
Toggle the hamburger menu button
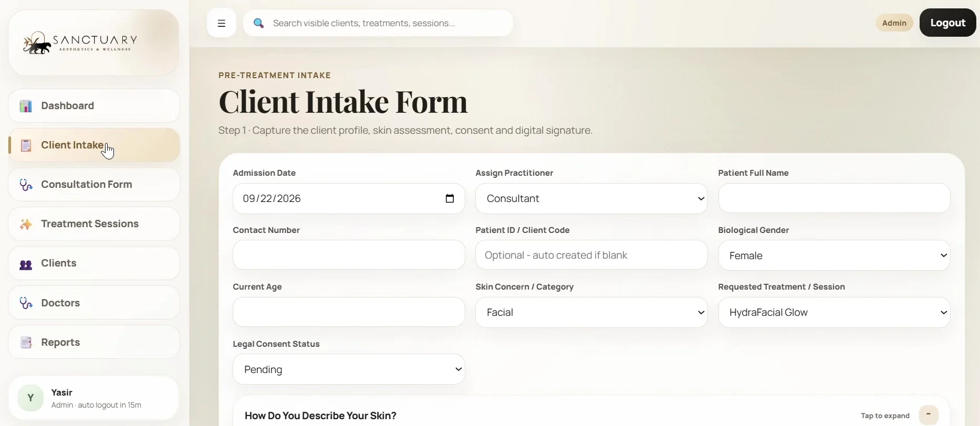222,23
